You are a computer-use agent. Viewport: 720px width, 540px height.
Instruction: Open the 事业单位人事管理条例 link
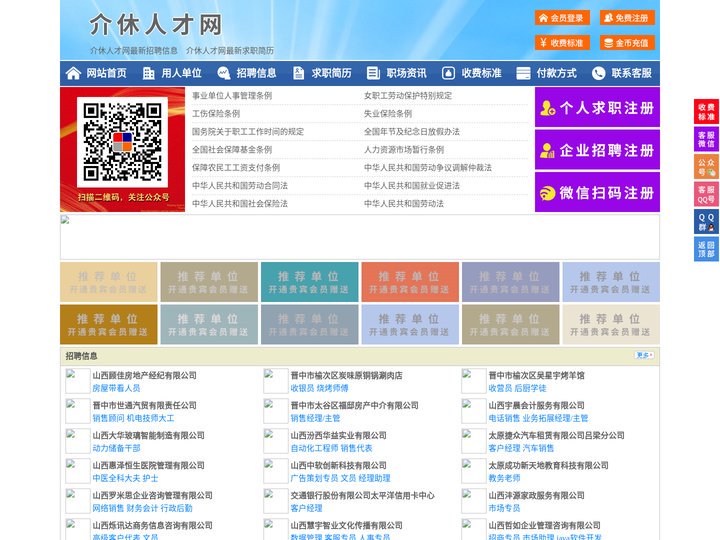[x=232, y=96]
